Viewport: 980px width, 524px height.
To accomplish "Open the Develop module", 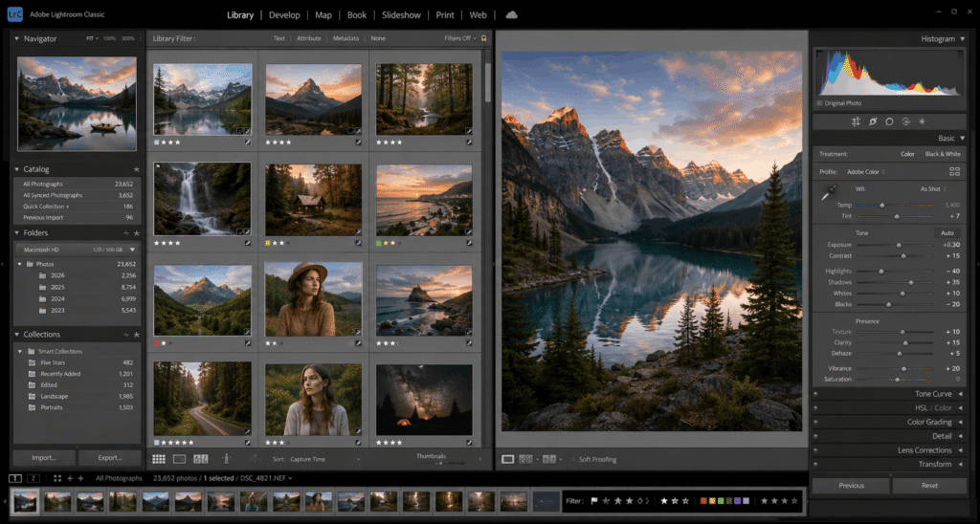I will click(284, 15).
